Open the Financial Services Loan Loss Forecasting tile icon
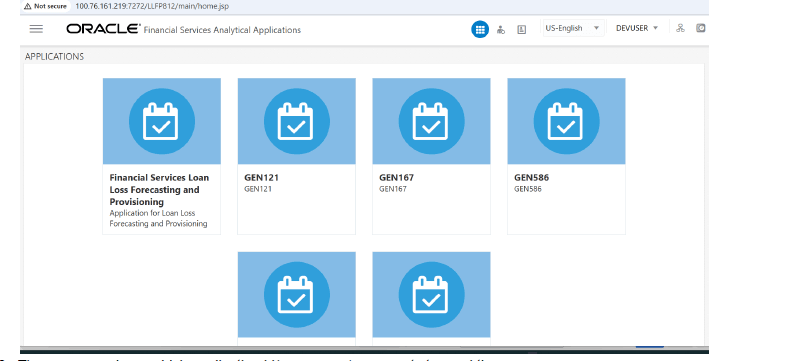The image size is (797, 361). pos(162,121)
